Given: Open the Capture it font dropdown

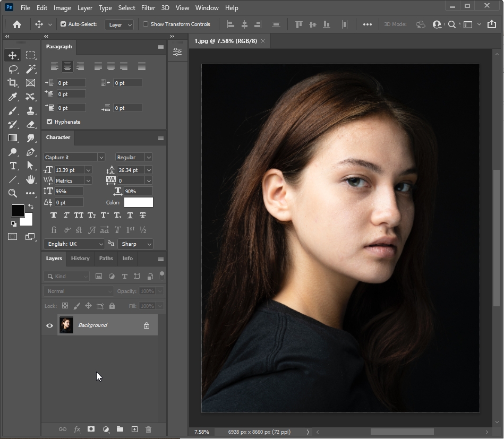Looking at the screenshot, I should tap(100, 157).
